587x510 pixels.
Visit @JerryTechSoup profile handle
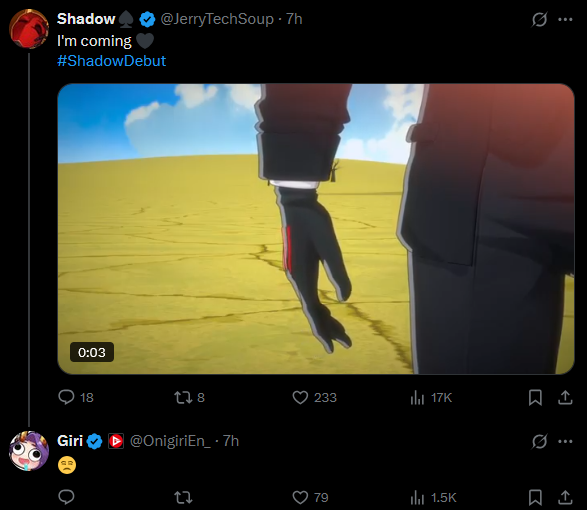coord(217,19)
